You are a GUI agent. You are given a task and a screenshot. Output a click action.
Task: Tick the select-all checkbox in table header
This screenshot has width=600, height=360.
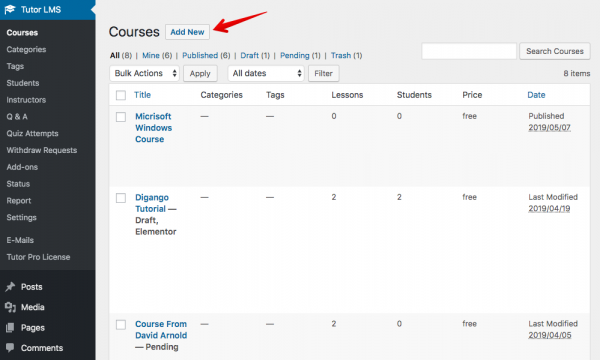tap(121, 95)
